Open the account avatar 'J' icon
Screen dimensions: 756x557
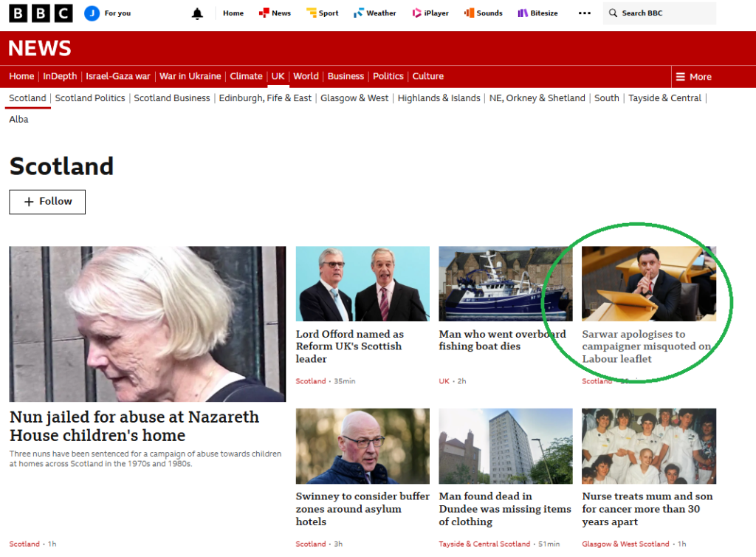(92, 13)
